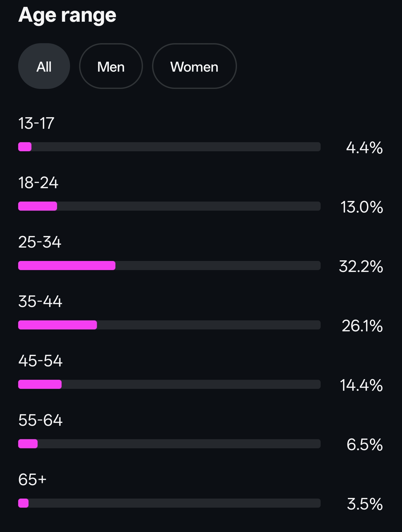The image size is (402, 532).
Task: Click the 45-54 pink progress bar
Action: (40, 384)
